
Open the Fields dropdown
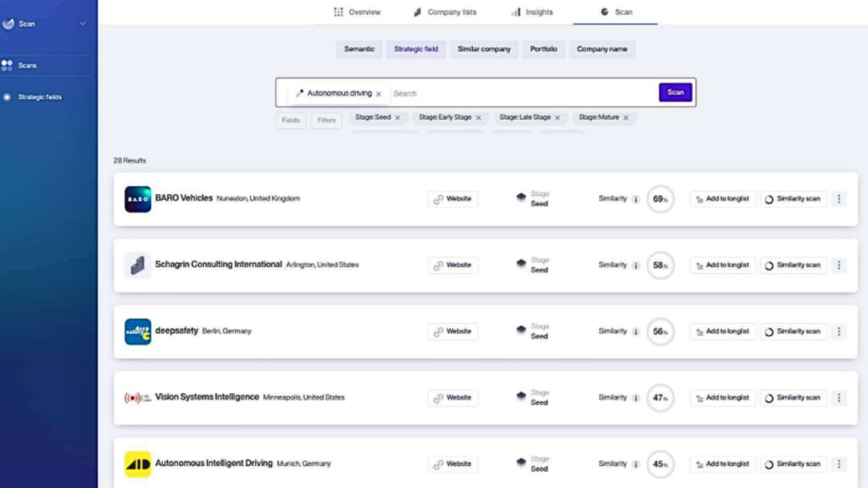[x=291, y=120]
